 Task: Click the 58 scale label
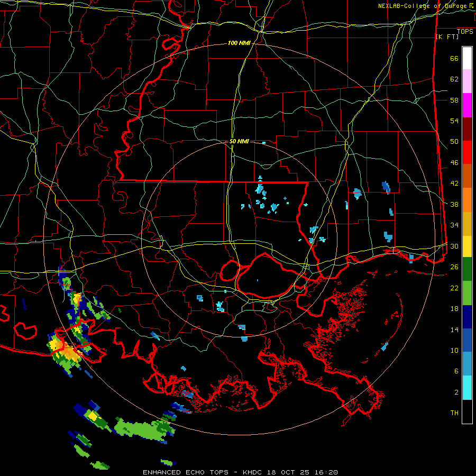[x=454, y=100]
